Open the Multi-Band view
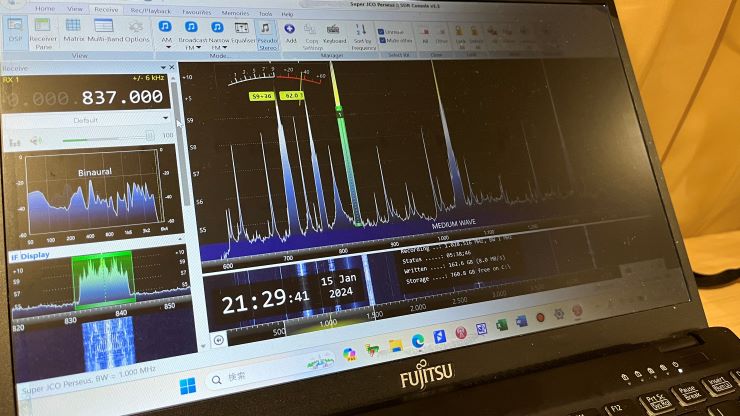Screen dimensions: 740x416 (103, 30)
